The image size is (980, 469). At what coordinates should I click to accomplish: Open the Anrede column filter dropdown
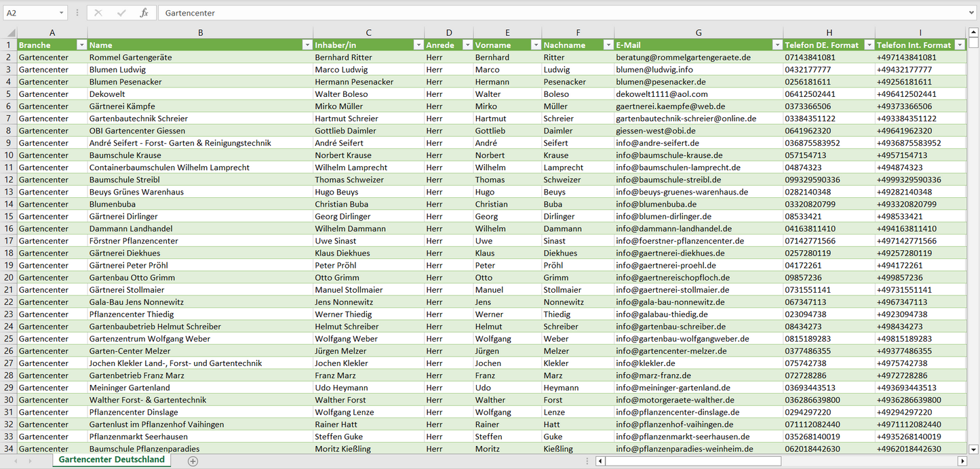point(467,45)
